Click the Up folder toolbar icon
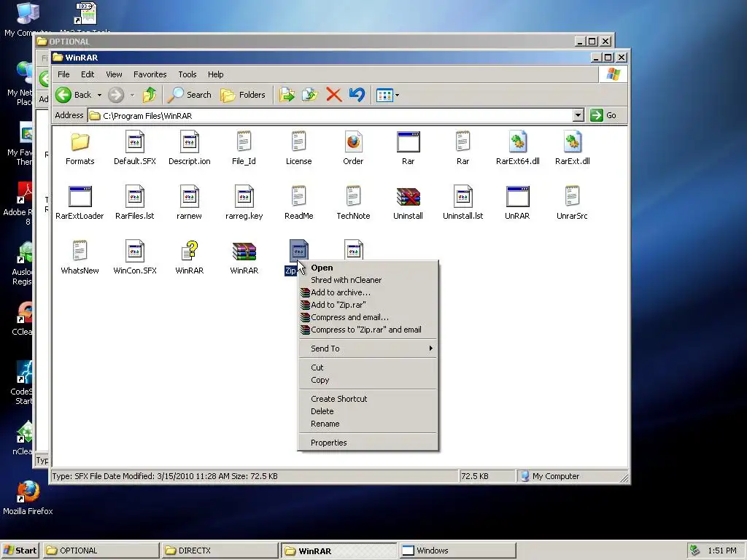 point(150,95)
